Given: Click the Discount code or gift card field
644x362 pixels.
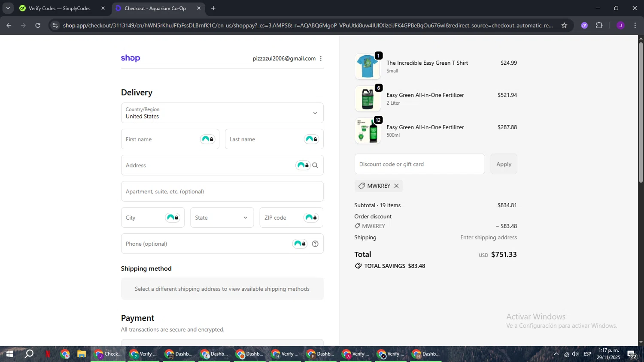Looking at the screenshot, I should [x=419, y=164].
